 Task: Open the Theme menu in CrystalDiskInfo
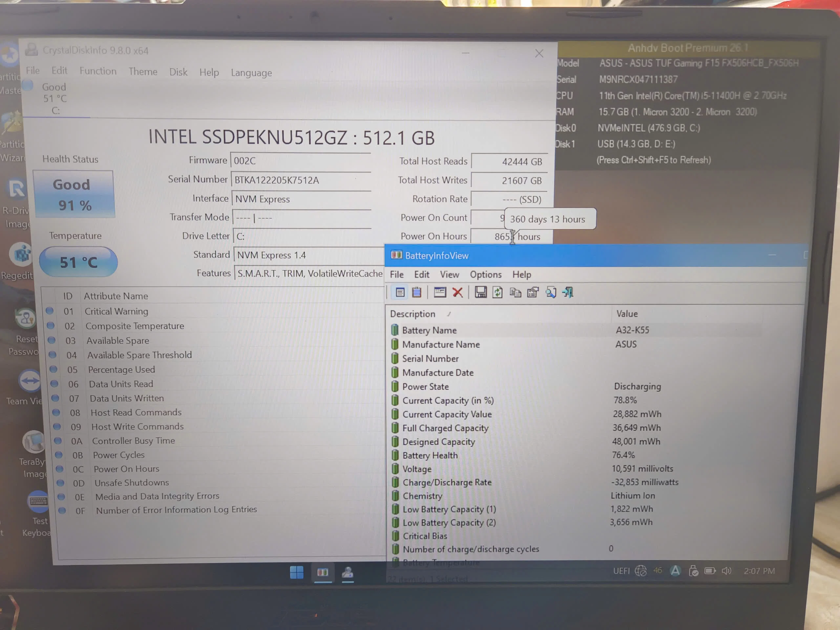point(143,72)
